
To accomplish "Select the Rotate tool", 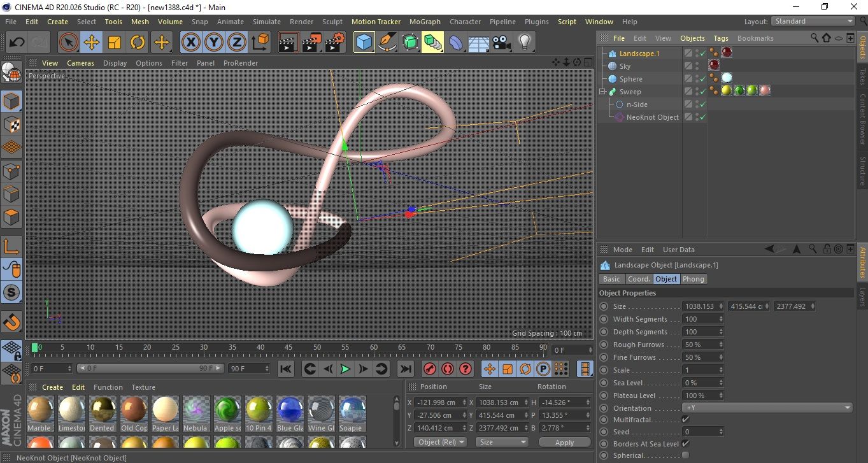I will point(138,43).
